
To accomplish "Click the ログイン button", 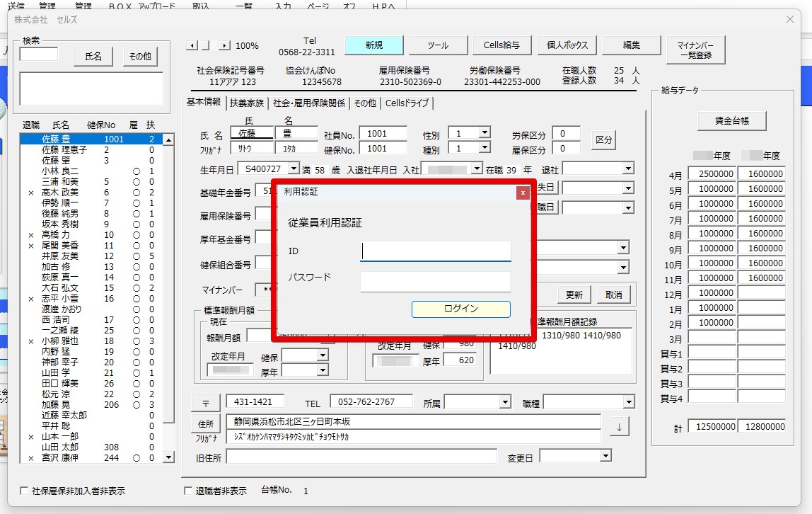I will point(461,309).
